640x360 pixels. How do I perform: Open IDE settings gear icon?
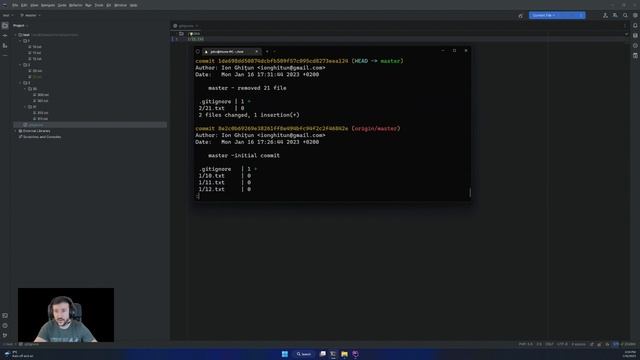pyautogui.click(x=635, y=16)
